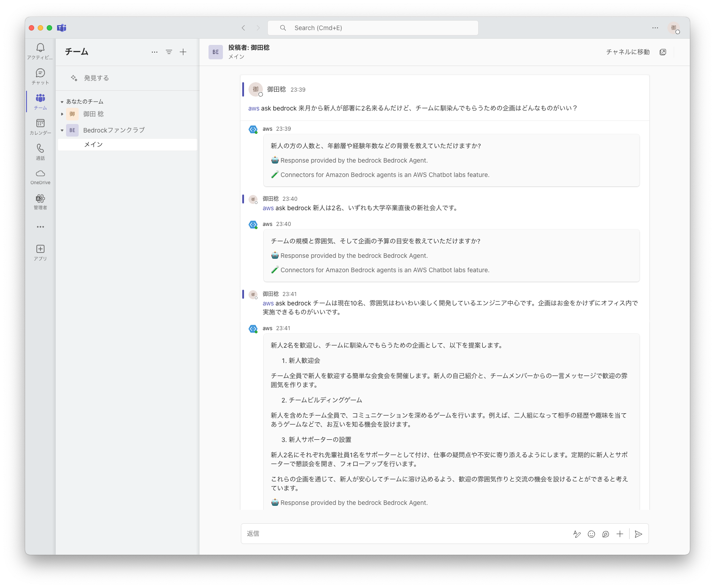This screenshot has width=715, height=588.
Task: Open the メイン channel
Action: (x=128, y=144)
